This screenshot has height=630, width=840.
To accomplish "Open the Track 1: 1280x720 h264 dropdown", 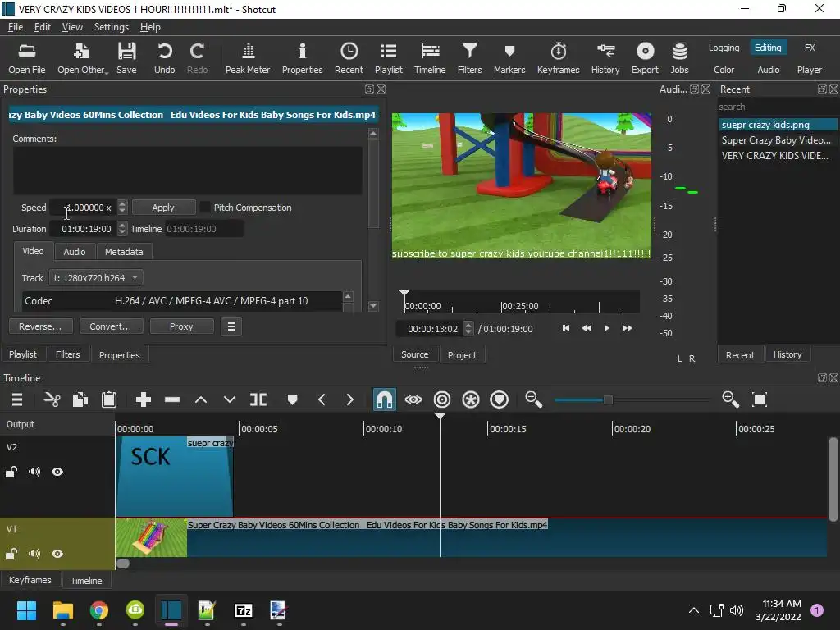I will click(x=96, y=278).
